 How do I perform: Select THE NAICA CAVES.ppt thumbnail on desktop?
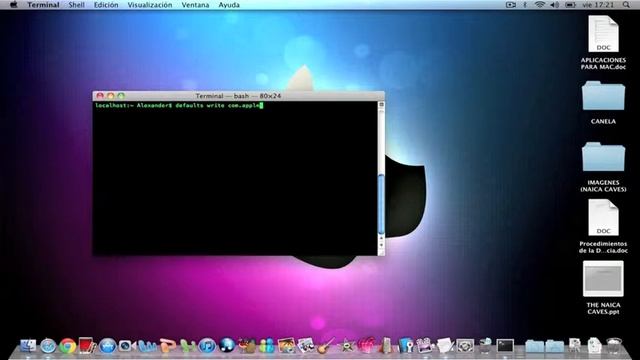click(x=603, y=287)
